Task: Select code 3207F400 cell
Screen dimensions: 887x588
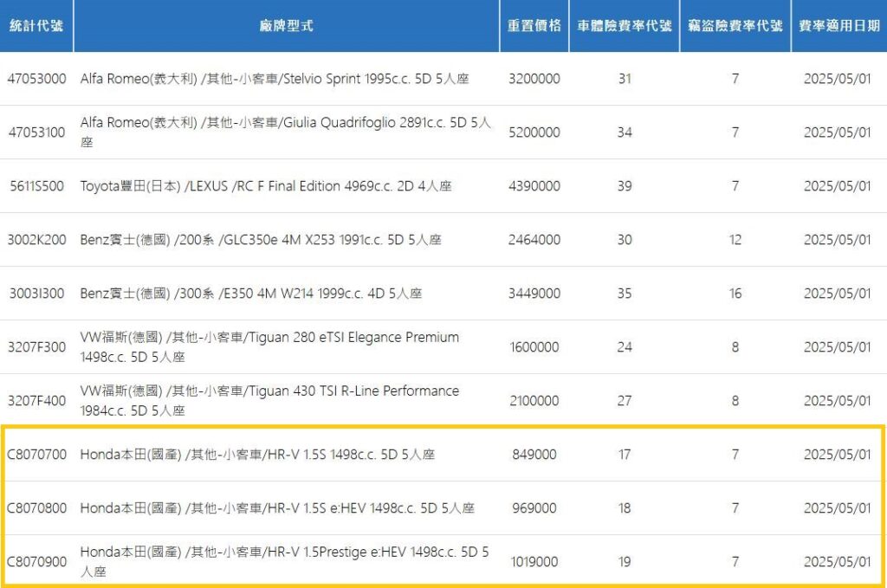Action: click(x=36, y=401)
